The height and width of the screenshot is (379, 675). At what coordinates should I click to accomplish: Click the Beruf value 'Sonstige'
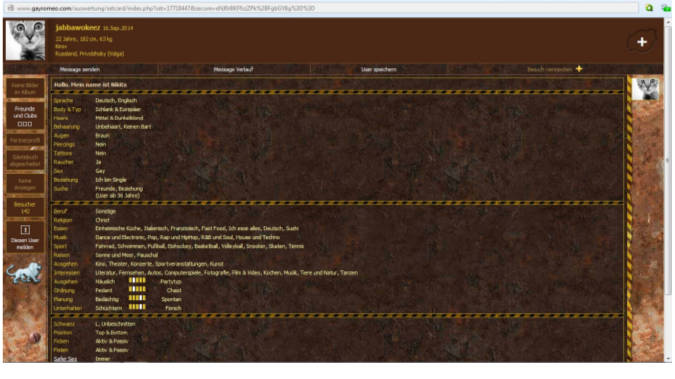point(105,211)
